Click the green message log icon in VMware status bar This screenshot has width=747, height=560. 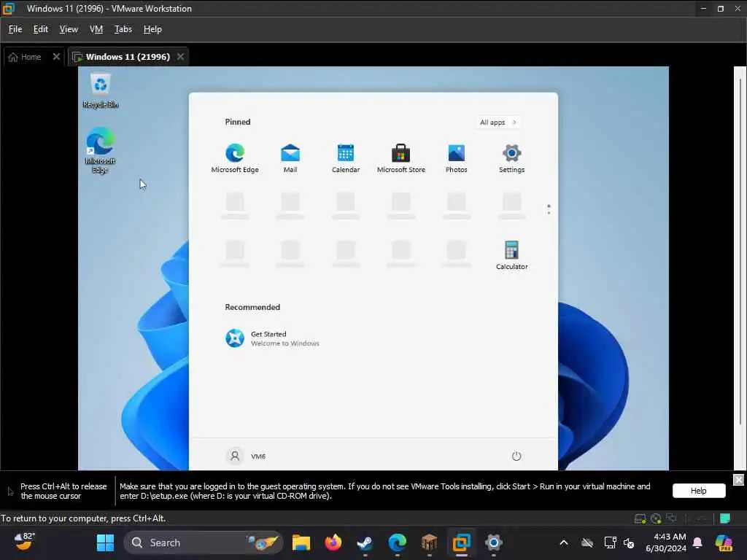point(724,518)
